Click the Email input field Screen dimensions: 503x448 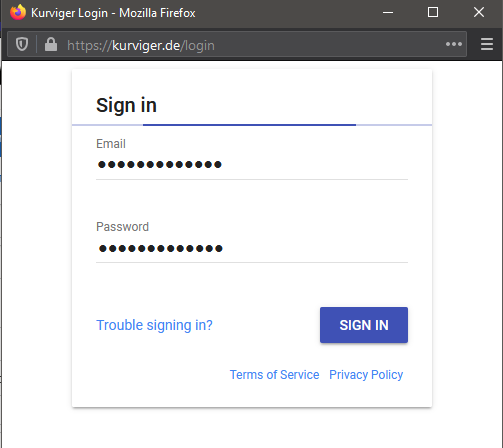click(x=252, y=165)
